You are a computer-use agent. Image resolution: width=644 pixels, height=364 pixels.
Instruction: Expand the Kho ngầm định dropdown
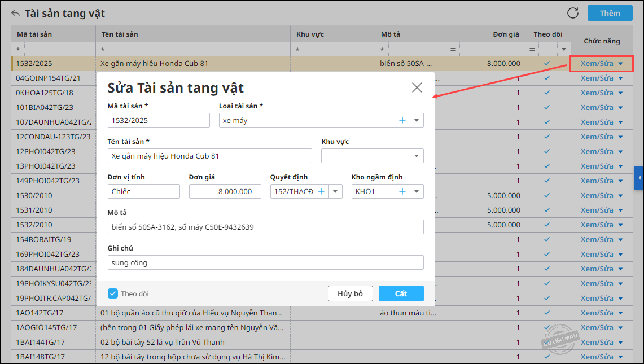(x=417, y=191)
